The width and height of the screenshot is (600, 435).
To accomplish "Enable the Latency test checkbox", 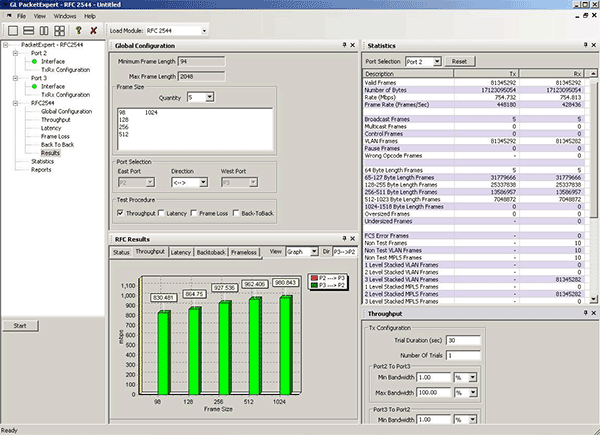I will coord(161,213).
